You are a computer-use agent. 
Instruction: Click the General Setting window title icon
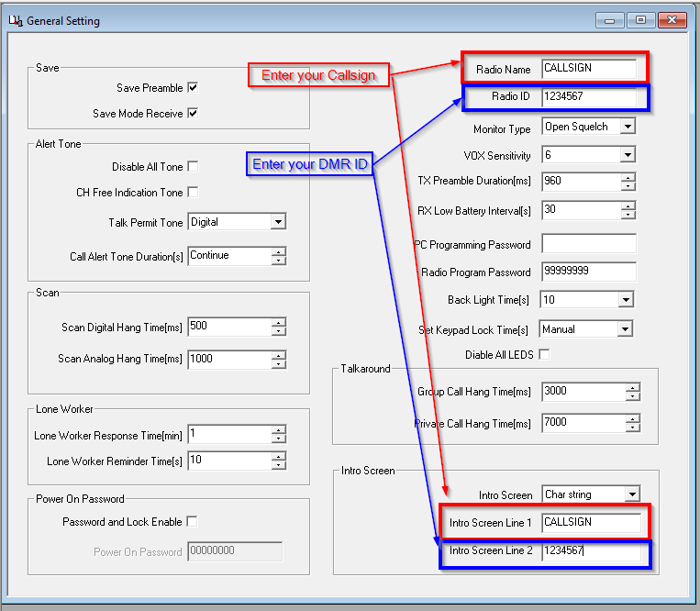tap(16, 20)
